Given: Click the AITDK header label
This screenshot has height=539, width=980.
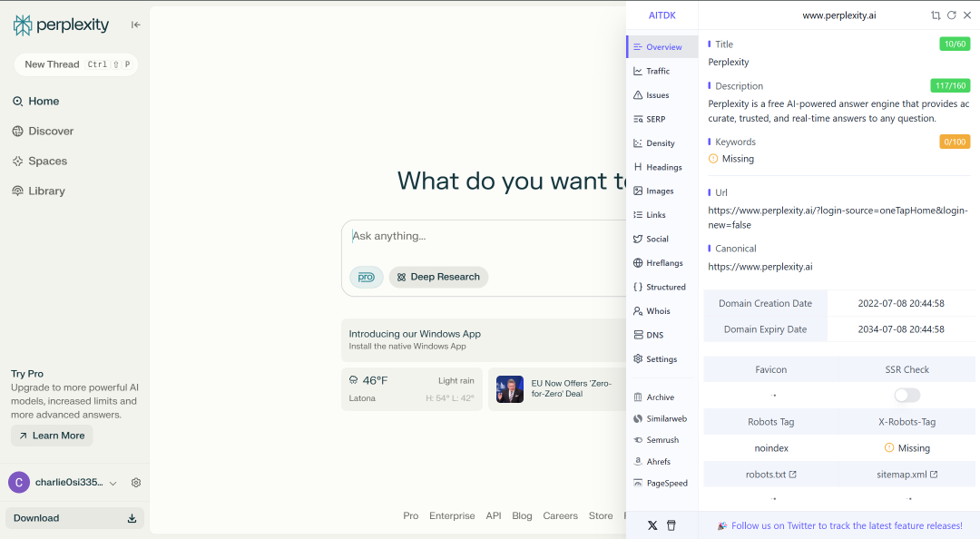Looking at the screenshot, I should pos(661,15).
